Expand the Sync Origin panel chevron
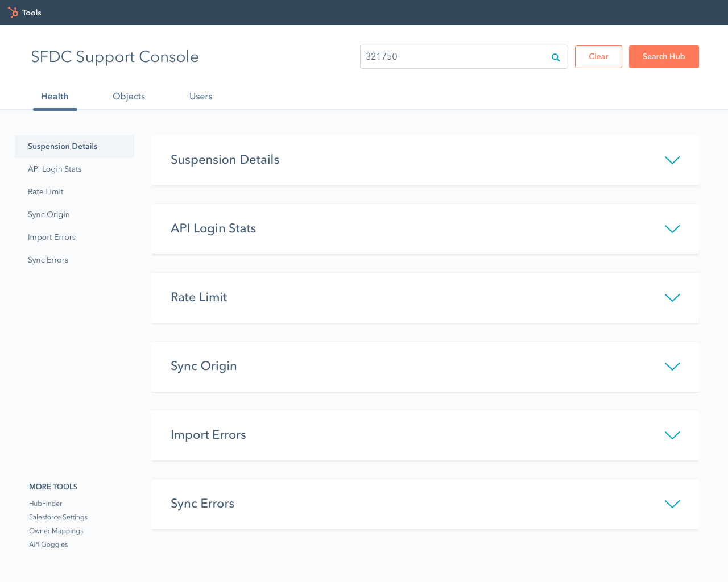This screenshot has width=728, height=582. click(x=672, y=367)
